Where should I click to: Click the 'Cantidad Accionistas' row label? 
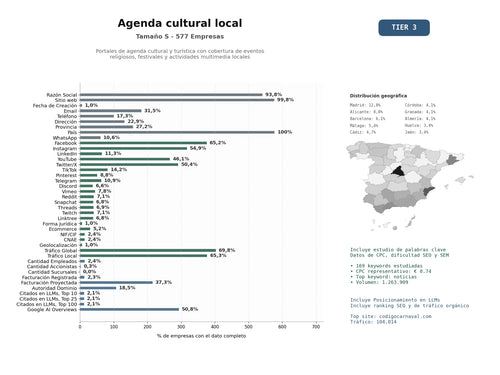[52, 267]
